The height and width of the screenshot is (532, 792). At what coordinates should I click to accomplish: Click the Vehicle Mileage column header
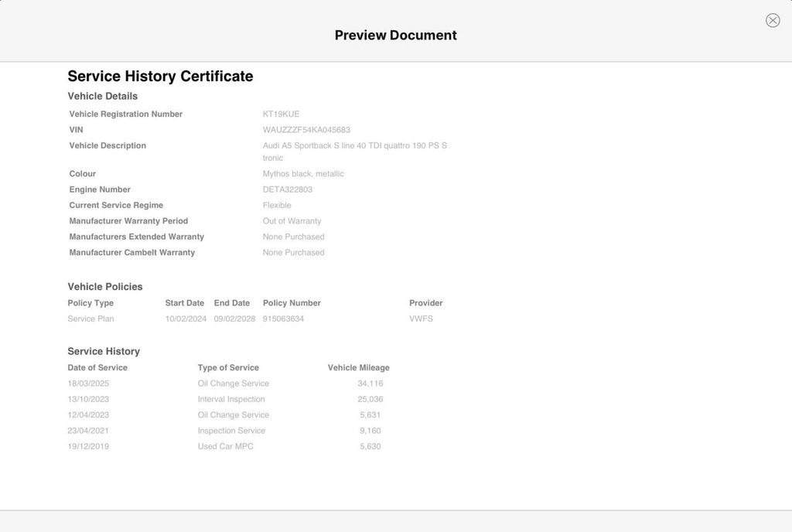pos(358,368)
